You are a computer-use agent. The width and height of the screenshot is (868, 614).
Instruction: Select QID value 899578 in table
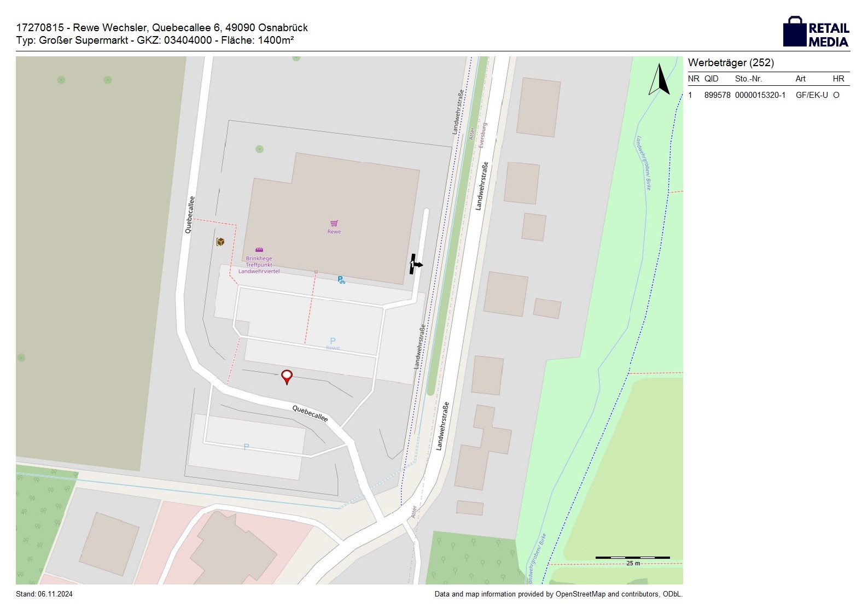click(717, 95)
